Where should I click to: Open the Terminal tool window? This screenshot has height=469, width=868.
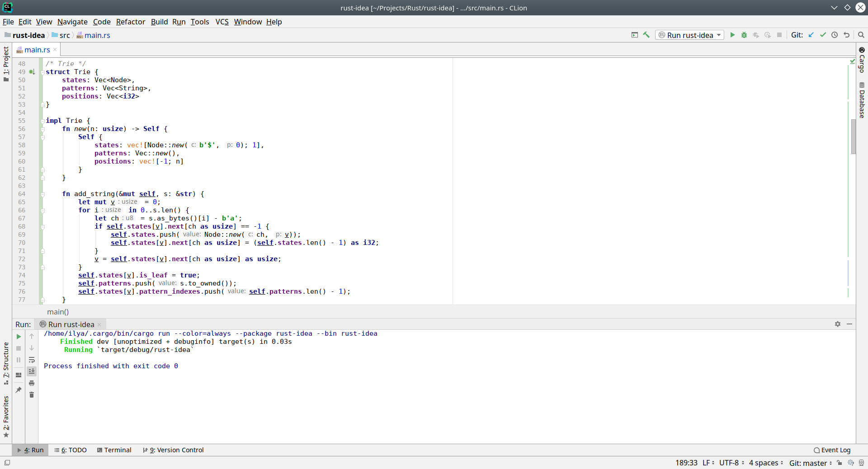pyautogui.click(x=114, y=450)
